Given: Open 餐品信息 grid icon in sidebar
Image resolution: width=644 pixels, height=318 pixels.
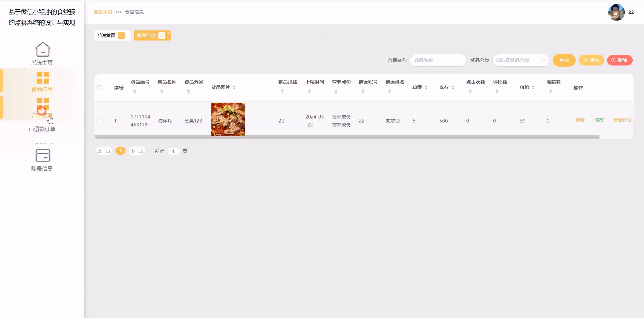Looking at the screenshot, I should 43,78.
